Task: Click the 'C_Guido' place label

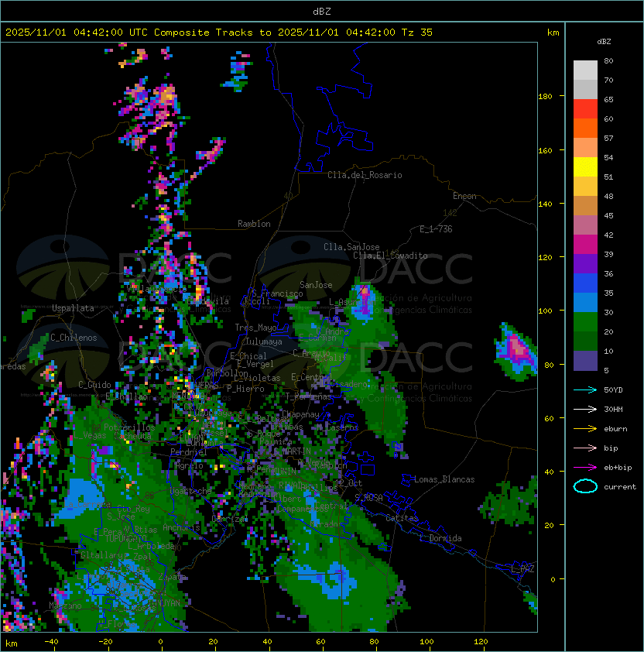Action: (x=94, y=385)
